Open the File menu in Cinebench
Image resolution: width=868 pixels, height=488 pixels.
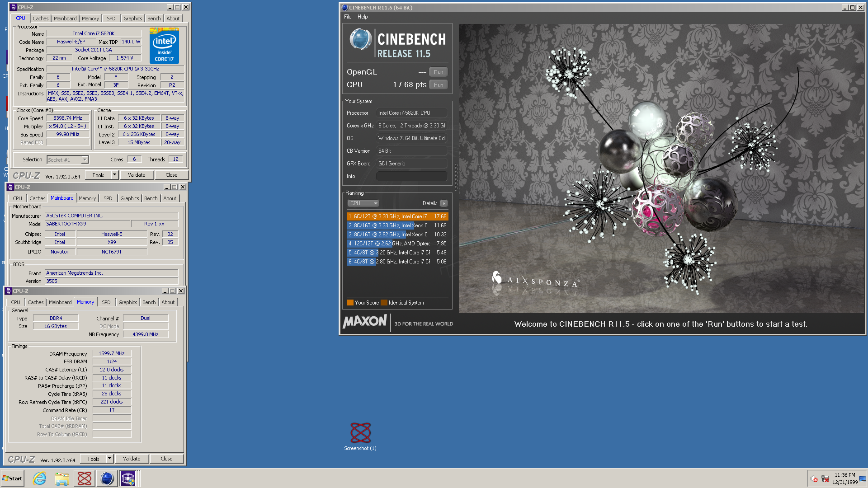pyautogui.click(x=348, y=17)
